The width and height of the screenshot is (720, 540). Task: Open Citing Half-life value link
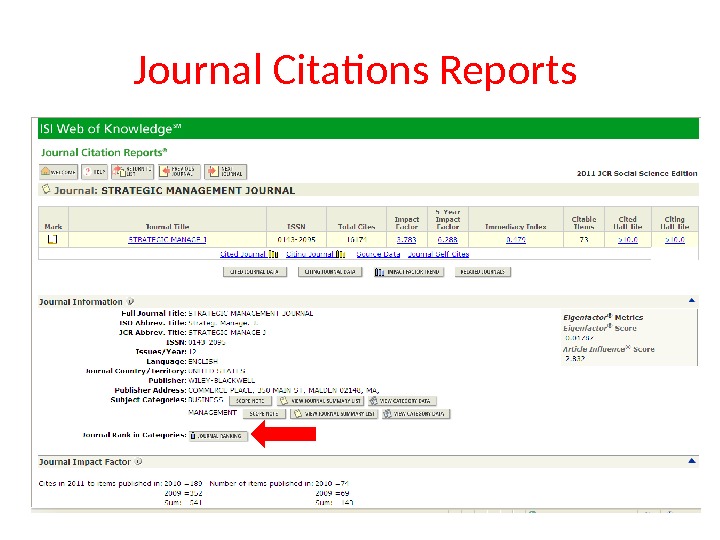[675, 239]
